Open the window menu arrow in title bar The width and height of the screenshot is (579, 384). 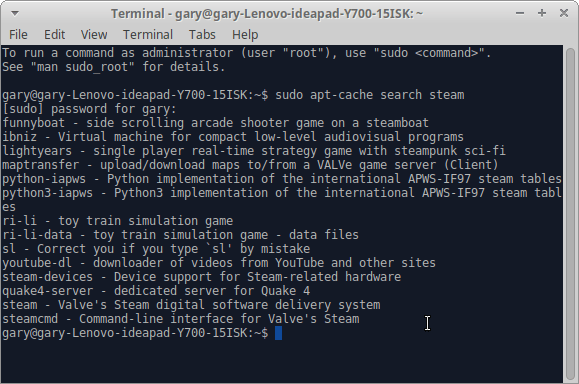15,14
